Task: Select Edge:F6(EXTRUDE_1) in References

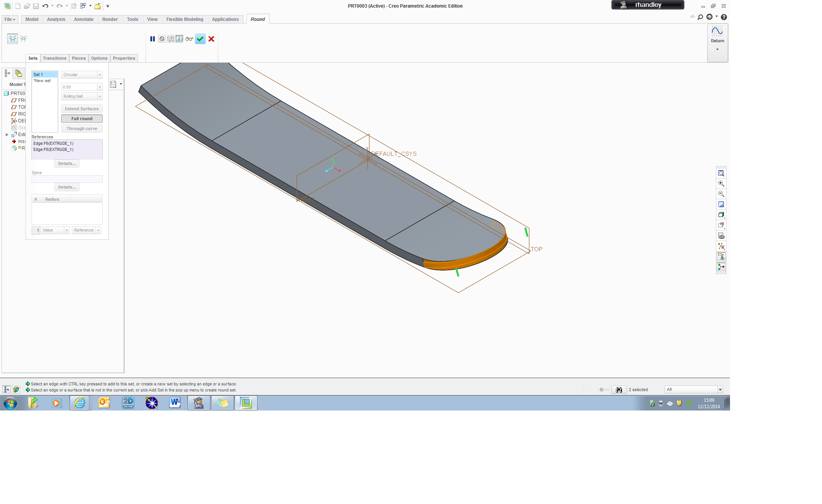Action: (x=53, y=143)
